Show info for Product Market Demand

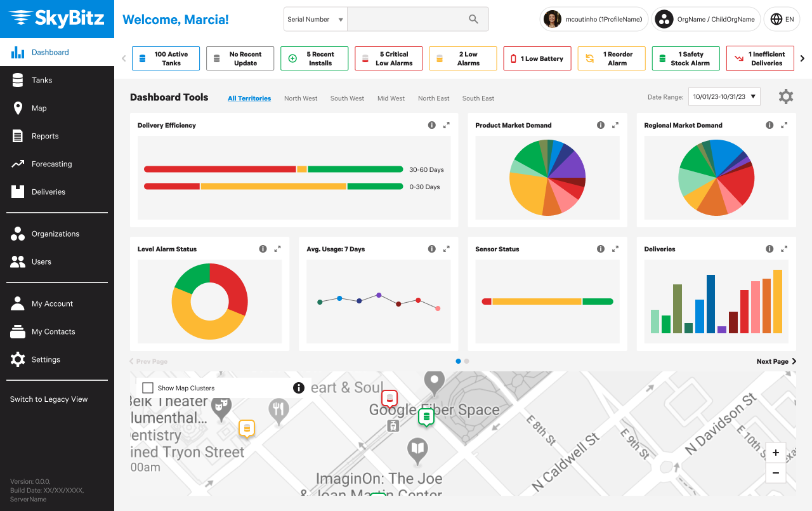tap(601, 125)
